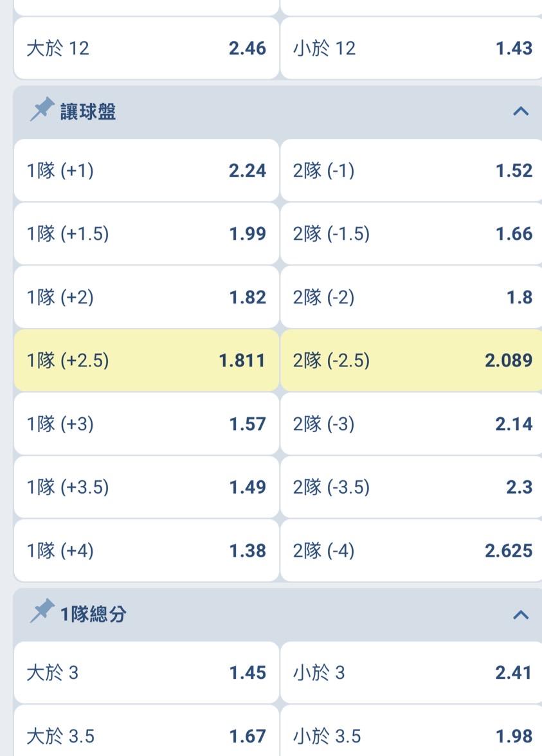
Task: Pick 1隊 (+1.5) at 1.99
Action: click(x=147, y=233)
